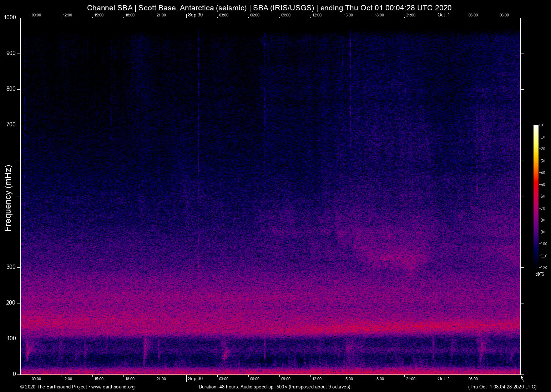Click the 1000 frequency tick label
This screenshot has height=392, width=551.
coord(9,17)
